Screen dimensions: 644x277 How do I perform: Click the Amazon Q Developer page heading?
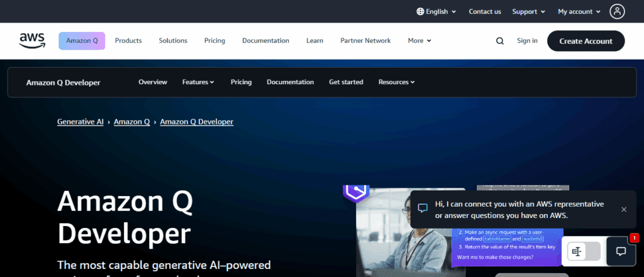point(125,217)
